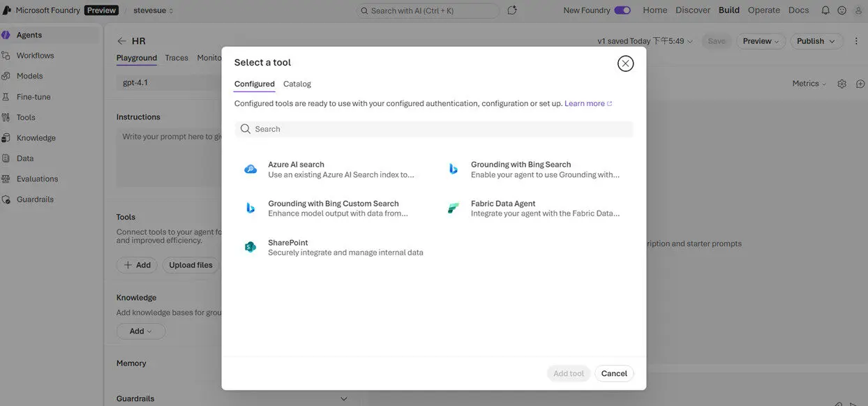Open the Publish dropdown

pos(815,41)
